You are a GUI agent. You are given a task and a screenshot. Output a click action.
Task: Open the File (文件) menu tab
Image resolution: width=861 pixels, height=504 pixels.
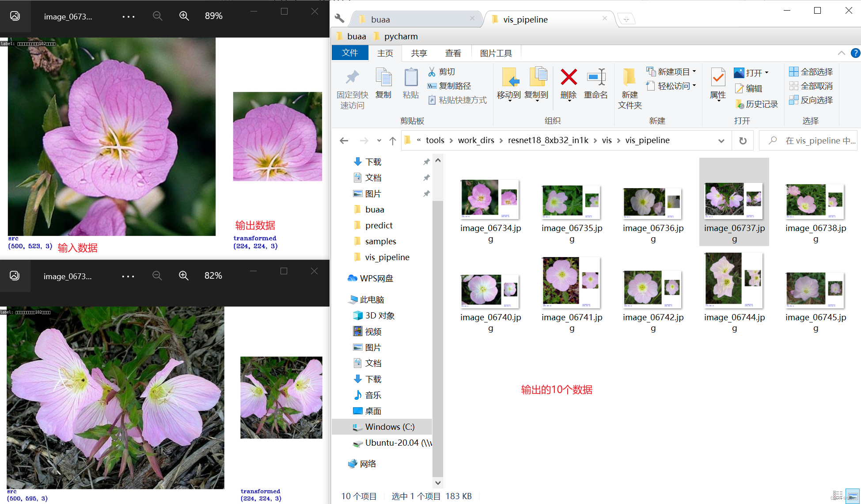(x=350, y=53)
